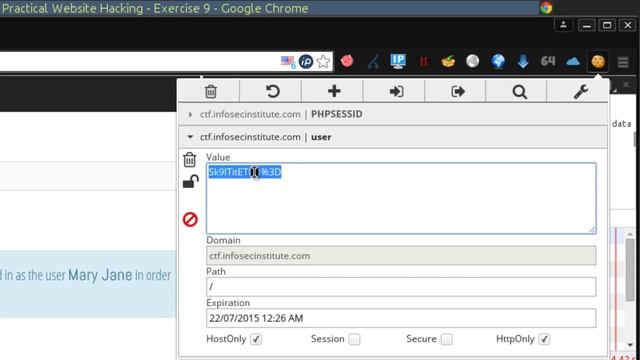Click the cookie Value text area

[x=401, y=198]
